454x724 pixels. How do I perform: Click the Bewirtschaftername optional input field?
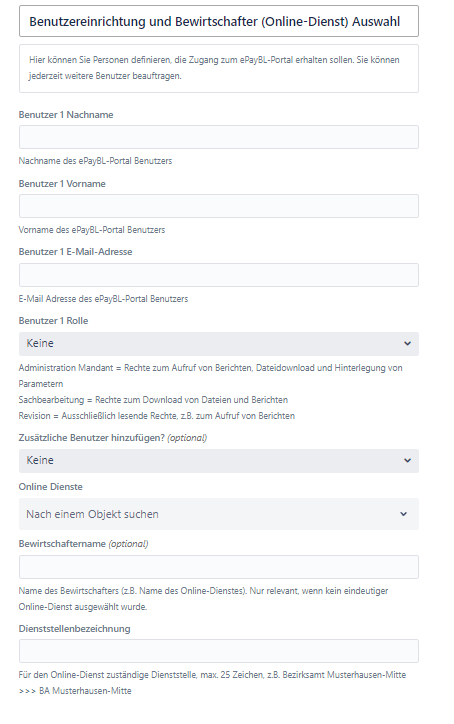218,567
